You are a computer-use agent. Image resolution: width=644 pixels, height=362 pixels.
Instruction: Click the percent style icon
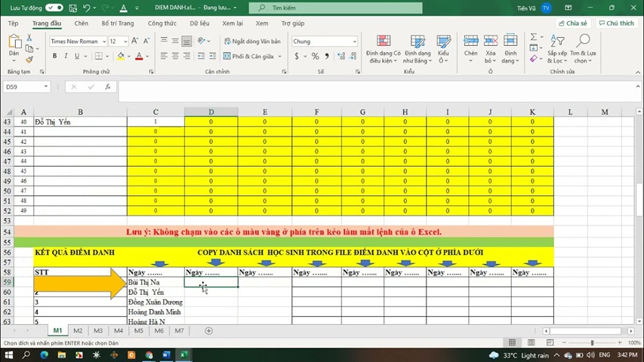tap(315, 56)
